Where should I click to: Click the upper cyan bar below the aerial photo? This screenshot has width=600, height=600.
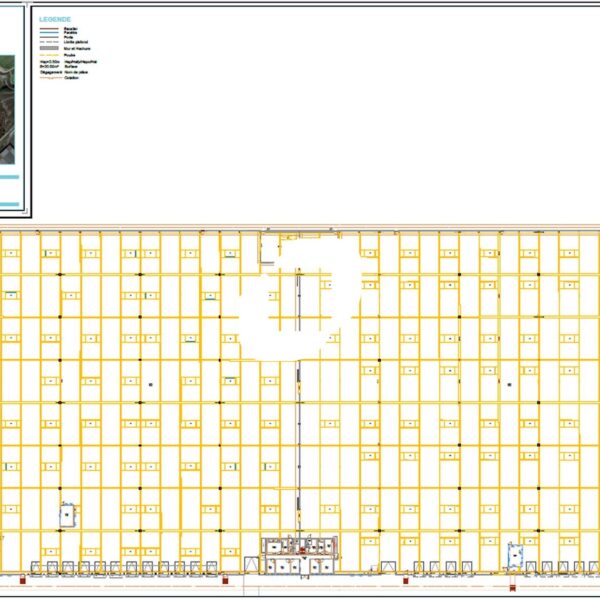[9, 177]
